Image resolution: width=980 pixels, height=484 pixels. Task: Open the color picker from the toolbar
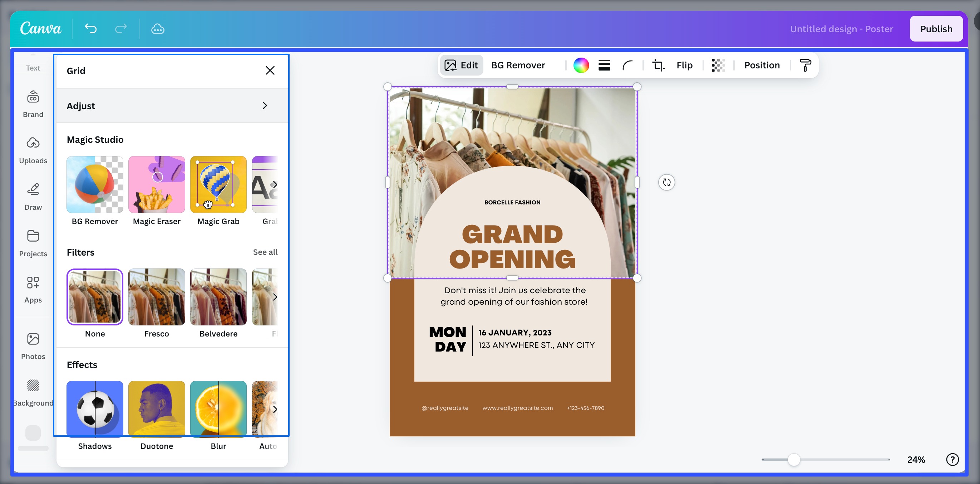click(581, 65)
